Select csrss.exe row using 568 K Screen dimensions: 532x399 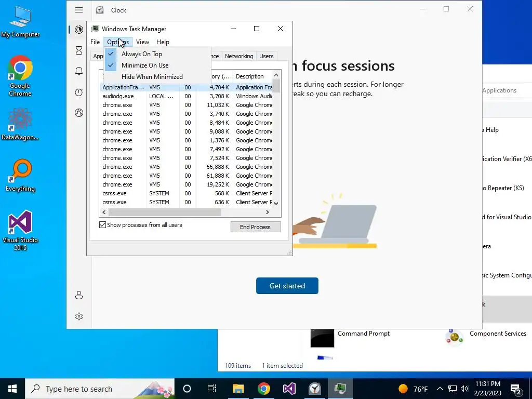tap(186, 193)
